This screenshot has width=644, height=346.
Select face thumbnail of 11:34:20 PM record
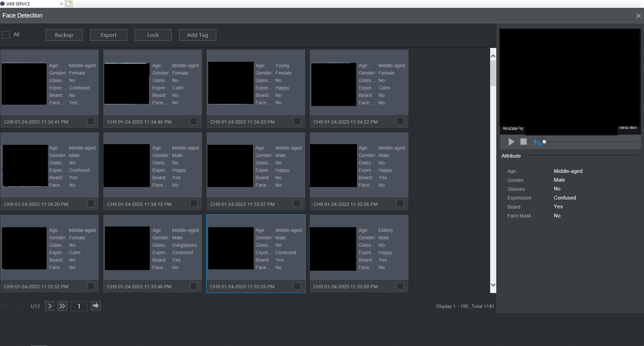pos(25,166)
